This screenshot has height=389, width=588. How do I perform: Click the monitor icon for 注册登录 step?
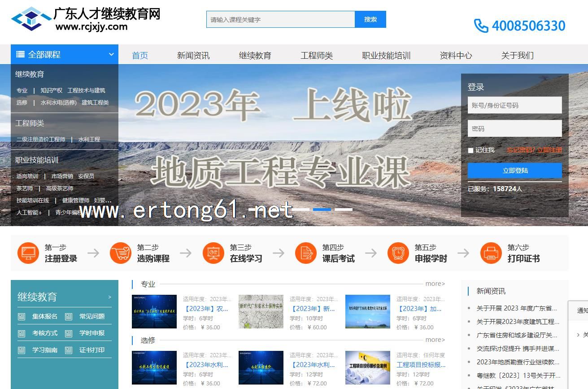pos(28,253)
